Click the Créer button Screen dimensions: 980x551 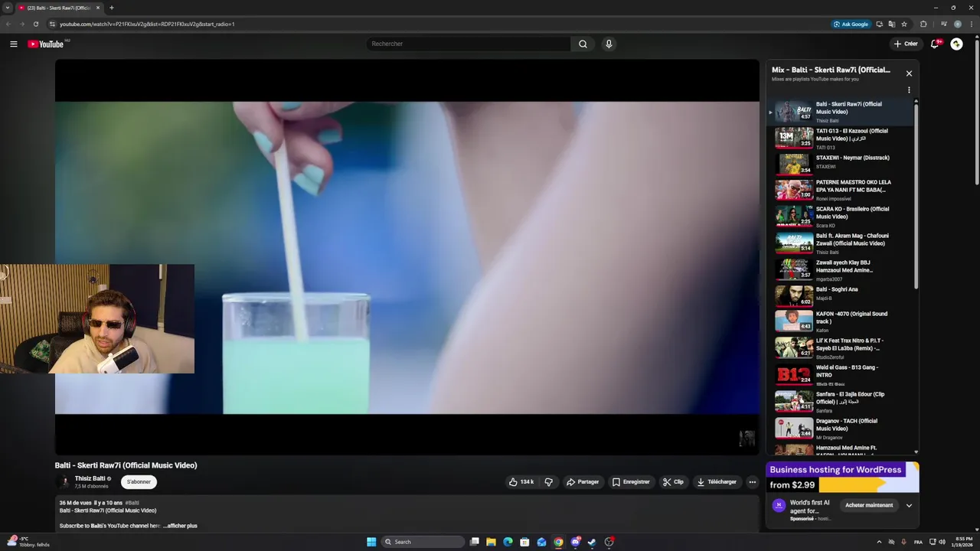[x=906, y=44]
